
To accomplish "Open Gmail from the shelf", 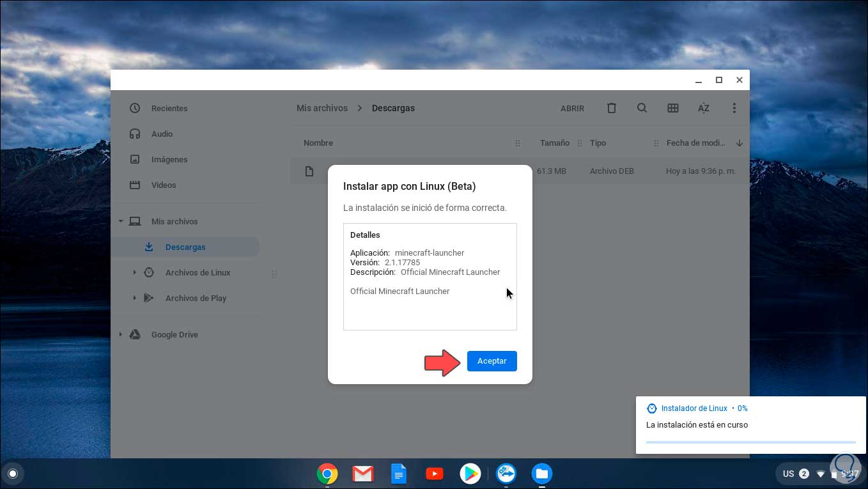I will (363, 474).
